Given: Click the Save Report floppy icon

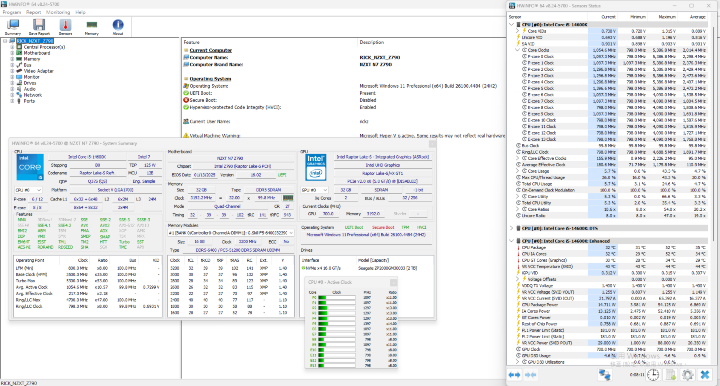Looking at the screenshot, I should [x=39, y=27].
